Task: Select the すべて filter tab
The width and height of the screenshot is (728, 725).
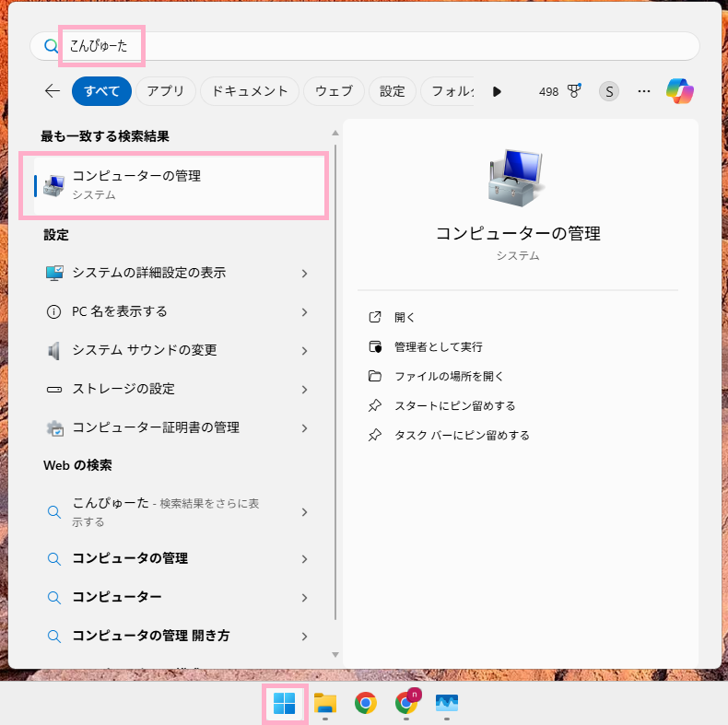Action: coord(101,91)
